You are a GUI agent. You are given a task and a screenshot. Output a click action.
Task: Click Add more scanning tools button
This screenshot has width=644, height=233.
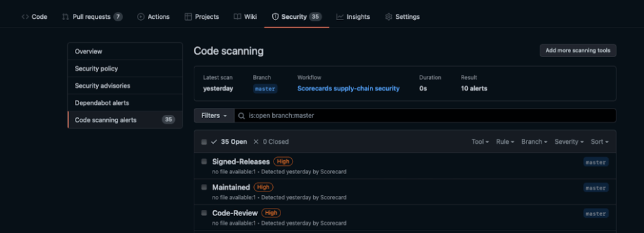tap(578, 50)
